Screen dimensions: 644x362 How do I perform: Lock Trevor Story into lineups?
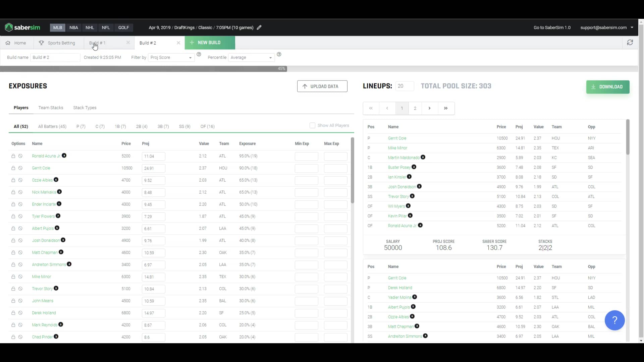tap(13, 289)
